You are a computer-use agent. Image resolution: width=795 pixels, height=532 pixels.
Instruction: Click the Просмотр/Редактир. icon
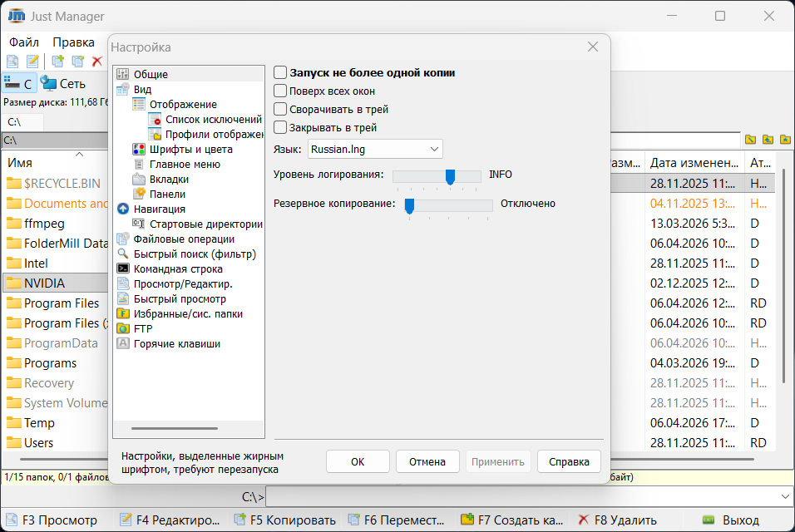click(x=123, y=283)
